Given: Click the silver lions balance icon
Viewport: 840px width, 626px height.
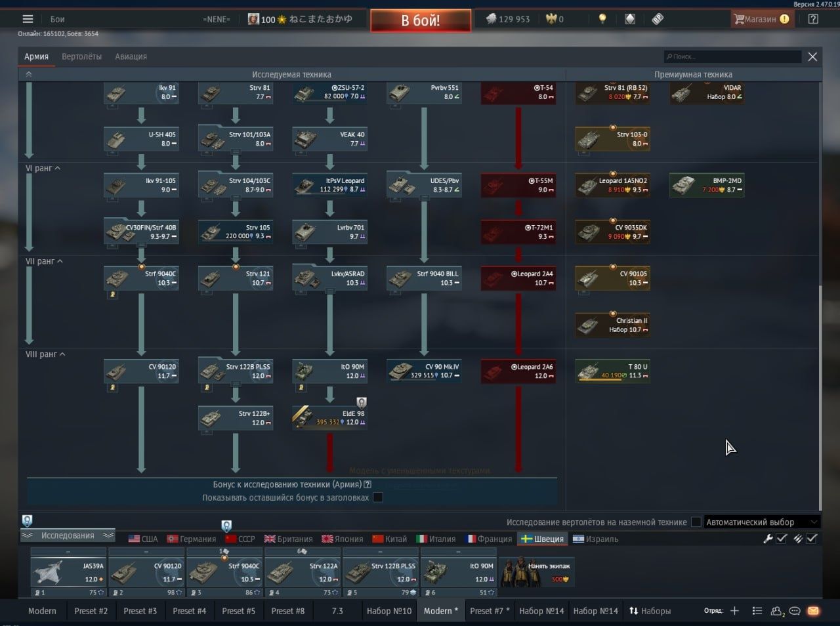Looking at the screenshot, I should click(490, 19).
